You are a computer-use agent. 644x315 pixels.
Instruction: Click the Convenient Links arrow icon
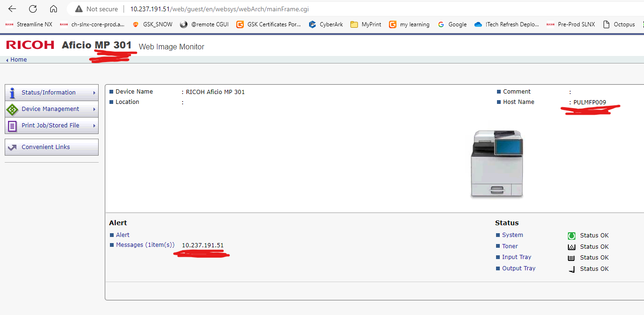point(12,147)
